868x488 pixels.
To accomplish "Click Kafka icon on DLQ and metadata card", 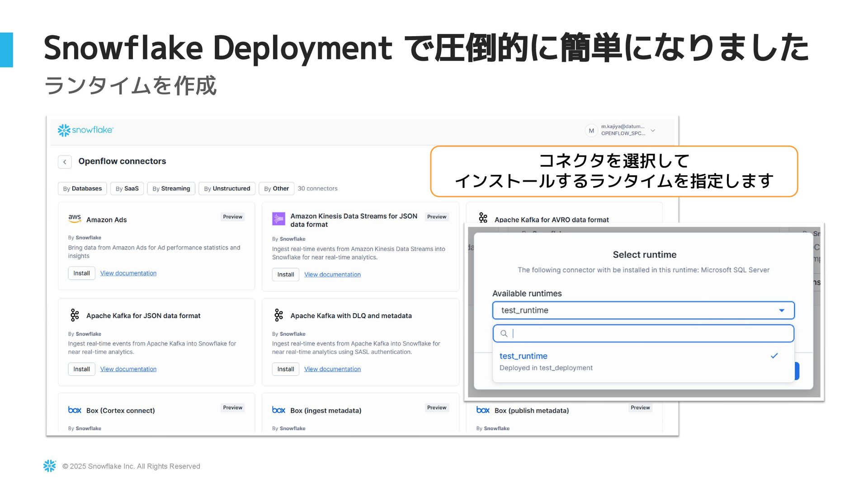I will tap(278, 315).
